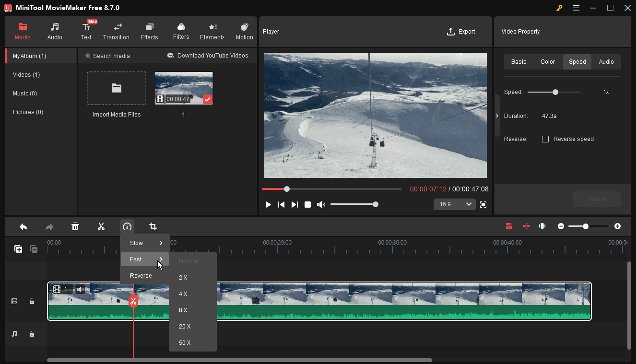Expand the Slow speed submenu
Viewport: 636px width, 364px height.
click(x=145, y=243)
